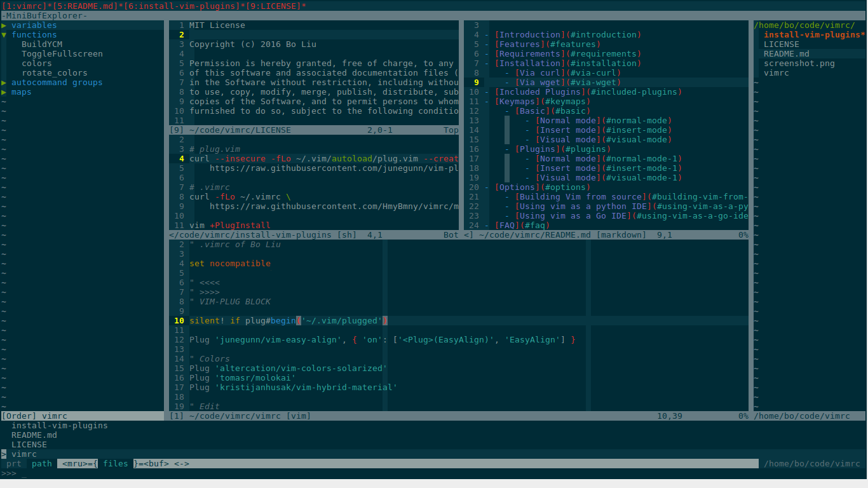Switch to the [1:vimrc] buffer tab
Viewport: 868px width, 488px height.
click(x=24, y=6)
